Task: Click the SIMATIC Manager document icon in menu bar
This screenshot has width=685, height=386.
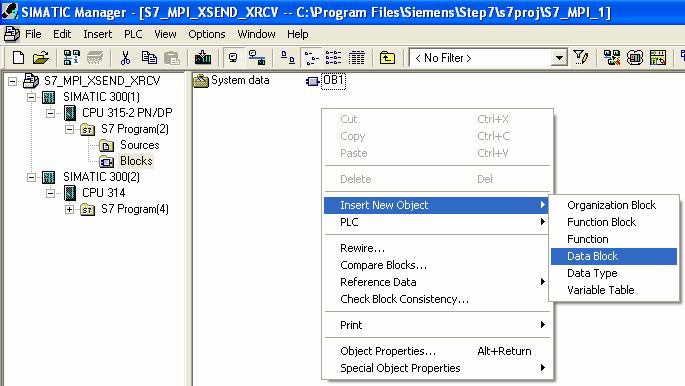Action: click(x=12, y=34)
